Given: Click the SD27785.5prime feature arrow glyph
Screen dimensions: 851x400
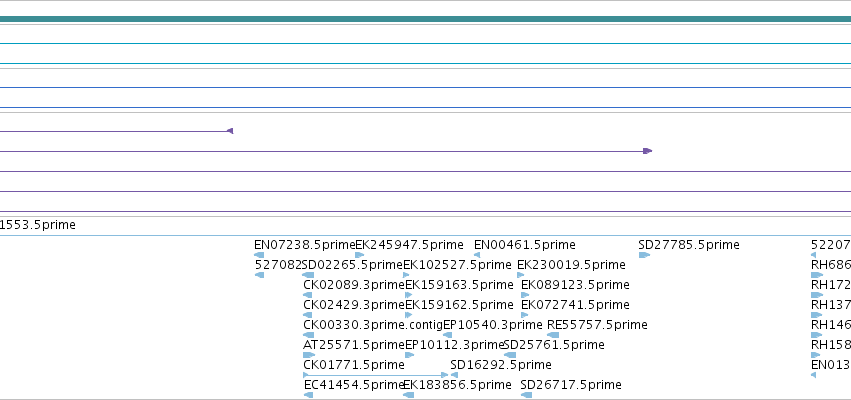Looking at the screenshot, I should point(644,255).
